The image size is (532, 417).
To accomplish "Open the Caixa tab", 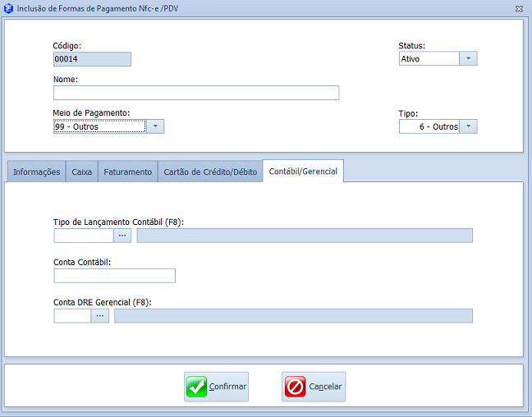I will [82, 172].
